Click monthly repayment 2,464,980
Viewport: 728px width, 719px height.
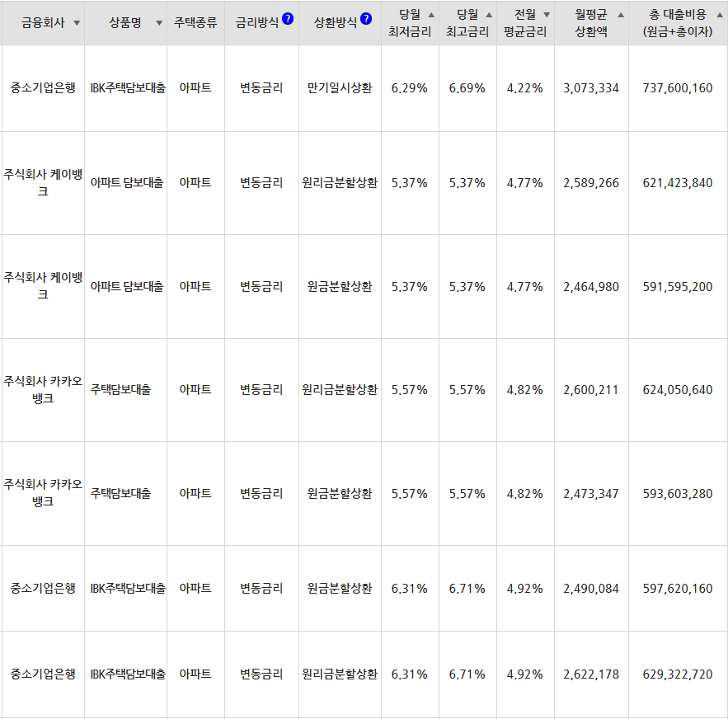coord(591,287)
